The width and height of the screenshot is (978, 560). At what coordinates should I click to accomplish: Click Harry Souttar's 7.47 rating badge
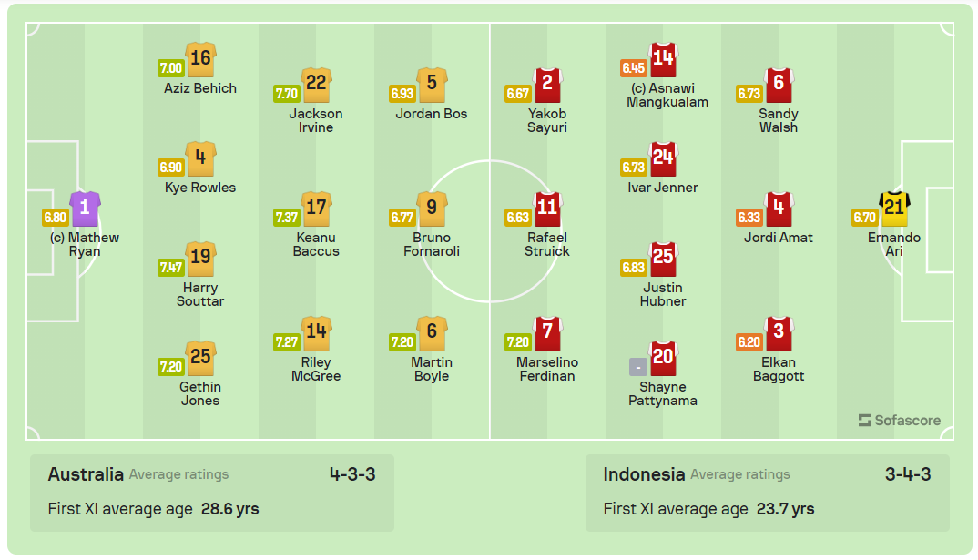[x=171, y=267]
